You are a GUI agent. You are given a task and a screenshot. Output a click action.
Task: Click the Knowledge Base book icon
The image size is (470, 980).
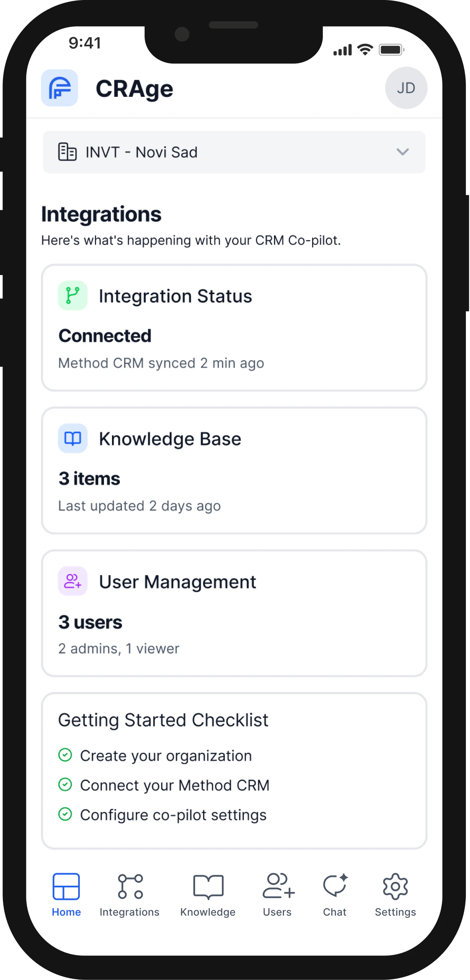(72, 438)
